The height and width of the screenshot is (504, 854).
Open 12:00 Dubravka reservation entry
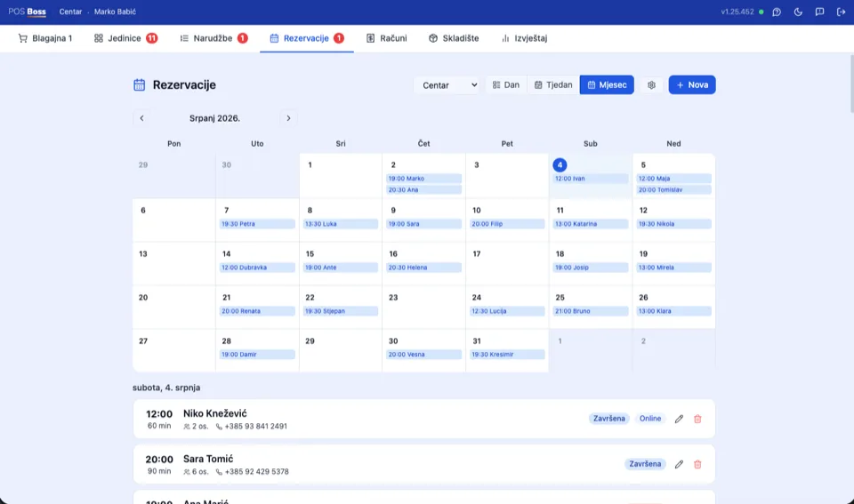tap(257, 268)
